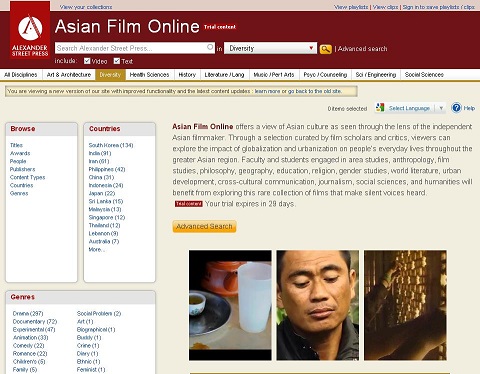
Task: Click the Google translate icon
Action: [380, 107]
